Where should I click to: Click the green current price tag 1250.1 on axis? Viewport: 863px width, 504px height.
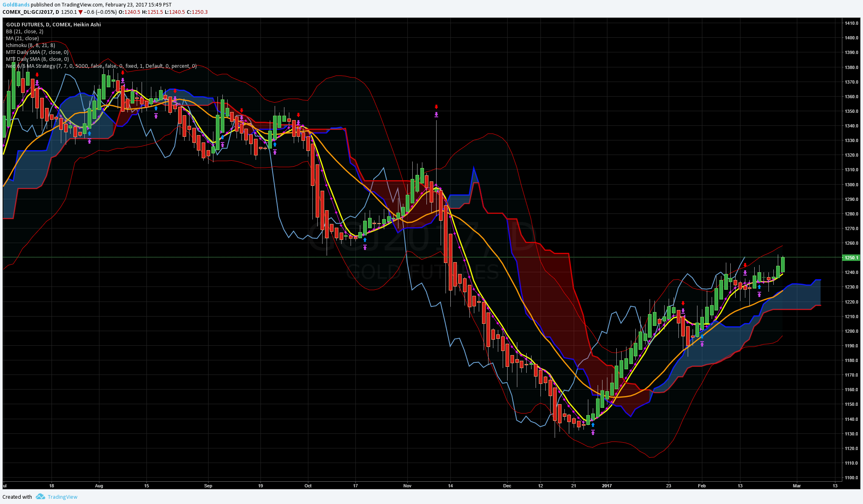tap(851, 258)
